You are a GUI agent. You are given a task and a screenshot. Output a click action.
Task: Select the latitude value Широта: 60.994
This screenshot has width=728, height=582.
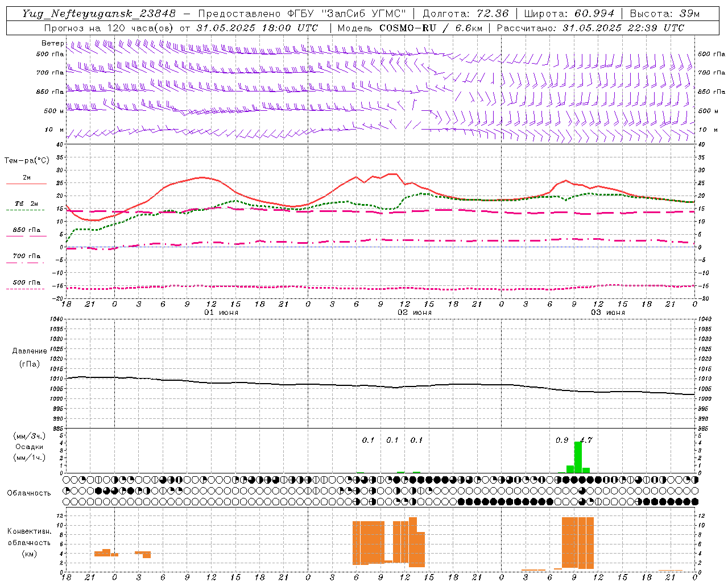[569, 14]
